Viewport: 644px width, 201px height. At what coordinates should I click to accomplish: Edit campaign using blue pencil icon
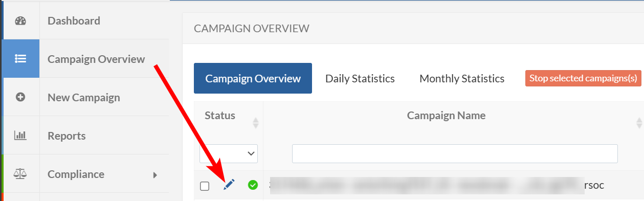229,185
